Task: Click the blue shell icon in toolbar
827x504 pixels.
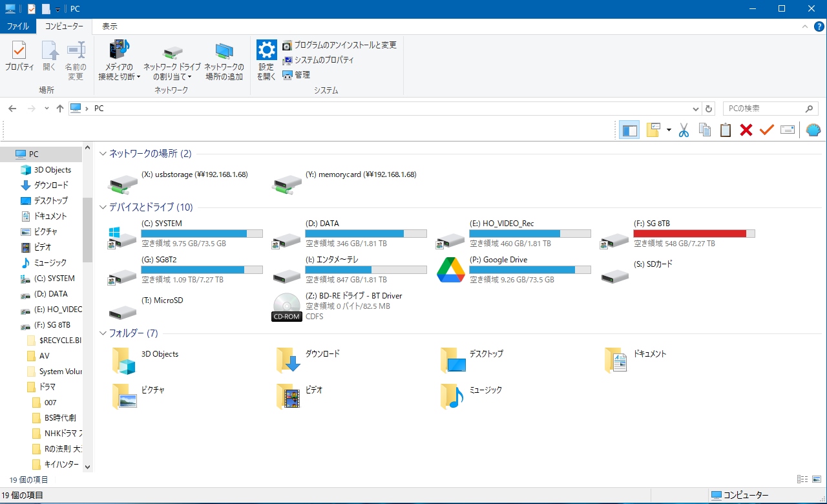Action: (813, 130)
